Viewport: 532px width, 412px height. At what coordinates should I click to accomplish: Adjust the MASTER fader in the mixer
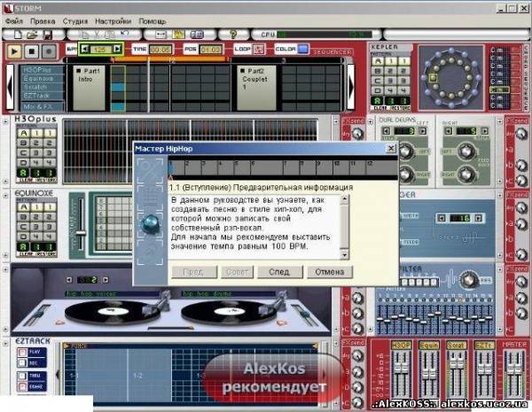(514, 373)
